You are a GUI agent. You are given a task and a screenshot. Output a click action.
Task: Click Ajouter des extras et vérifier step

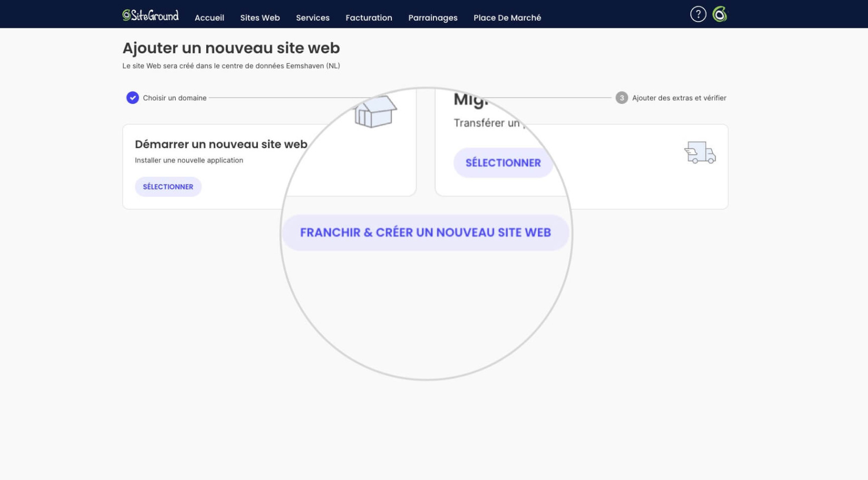tap(679, 98)
